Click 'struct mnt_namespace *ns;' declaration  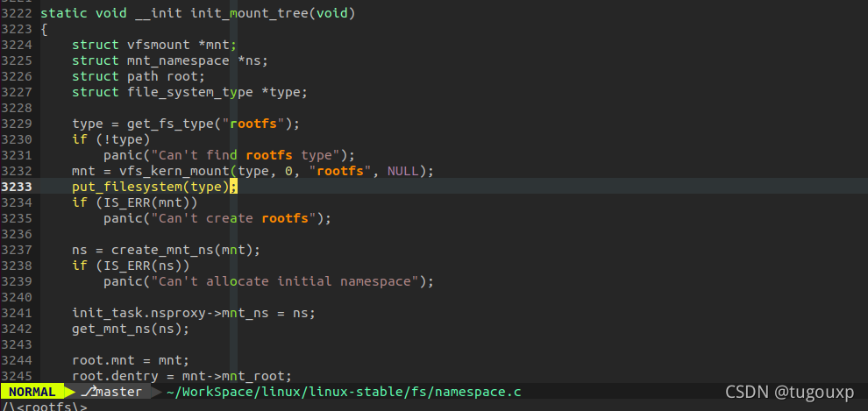coord(170,60)
